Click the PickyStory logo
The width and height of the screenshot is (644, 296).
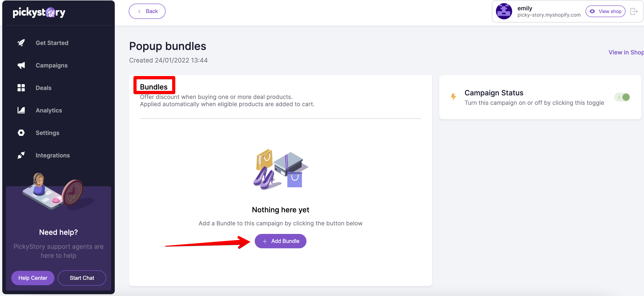tap(39, 12)
